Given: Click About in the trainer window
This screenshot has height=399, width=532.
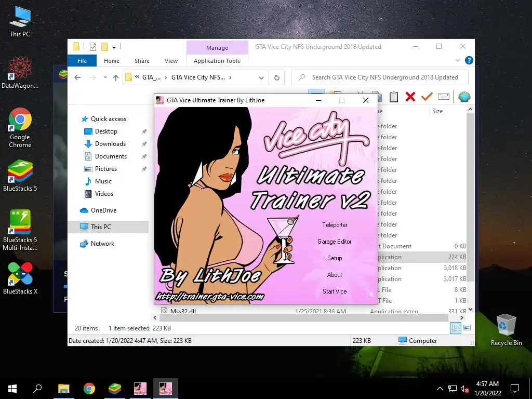Looking at the screenshot, I should coord(335,274).
